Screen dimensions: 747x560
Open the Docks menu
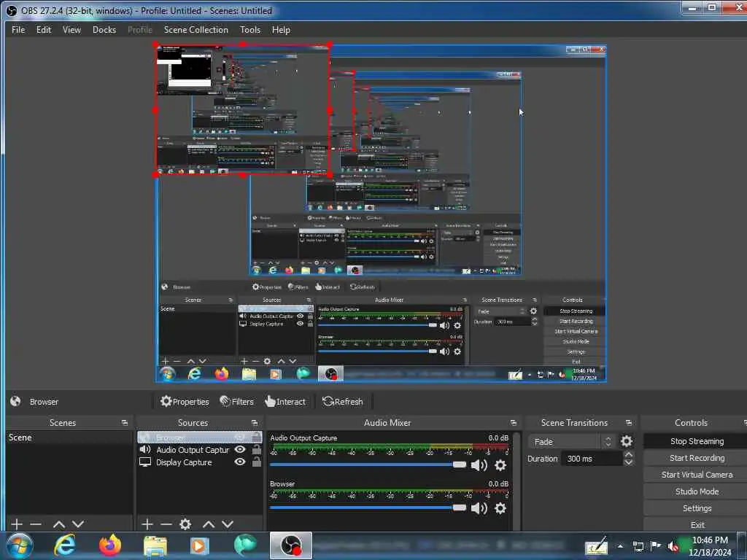coord(104,29)
